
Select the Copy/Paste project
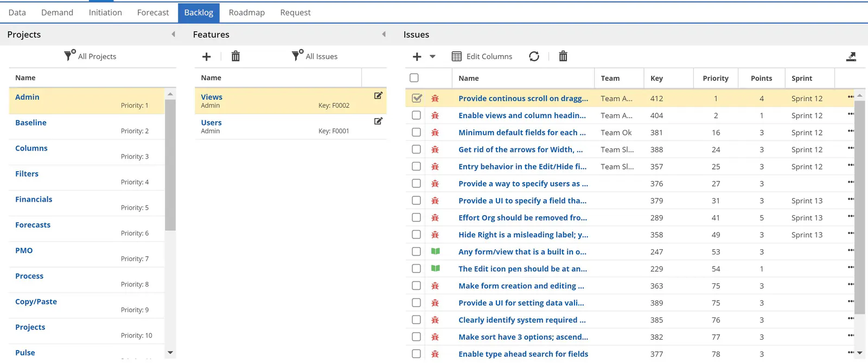(x=87, y=306)
